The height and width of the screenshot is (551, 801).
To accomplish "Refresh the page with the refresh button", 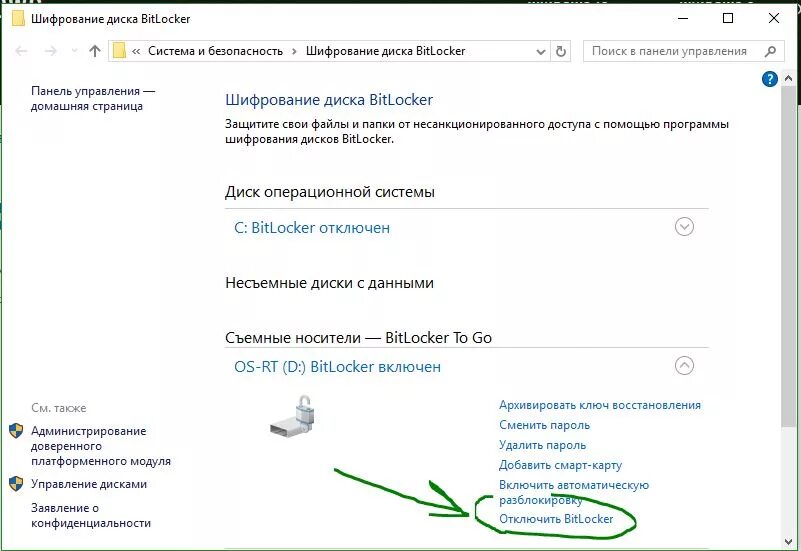I will [x=561, y=51].
